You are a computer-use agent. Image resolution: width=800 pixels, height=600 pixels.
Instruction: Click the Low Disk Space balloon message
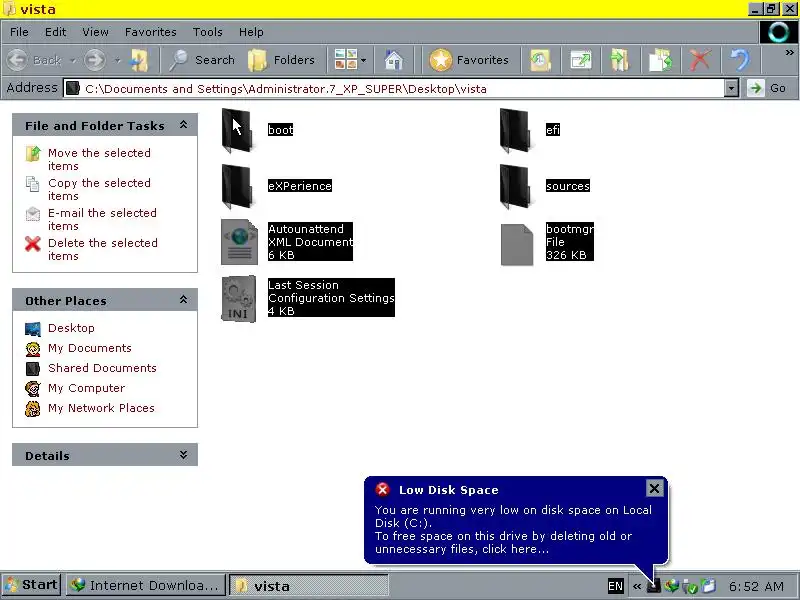[513, 530]
